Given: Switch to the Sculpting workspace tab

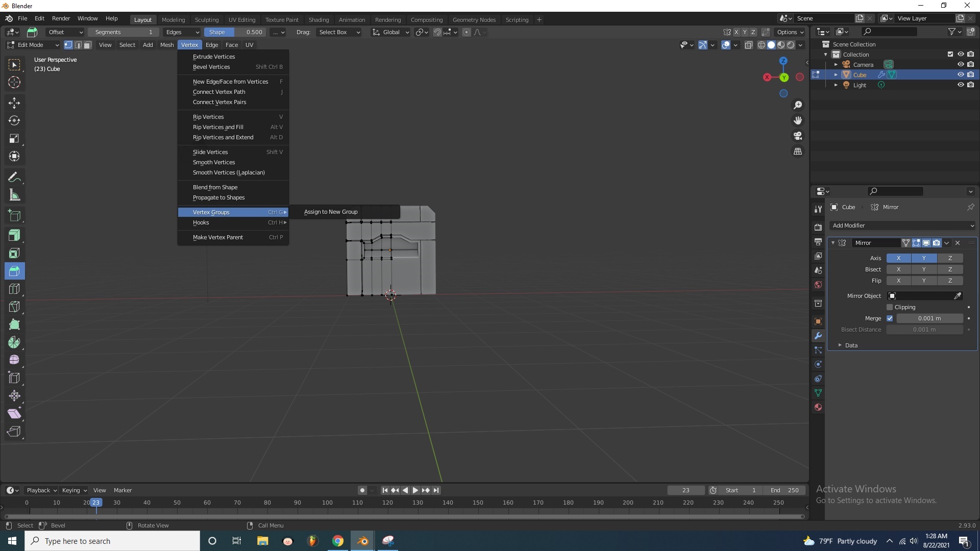Looking at the screenshot, I should [206, 20].
